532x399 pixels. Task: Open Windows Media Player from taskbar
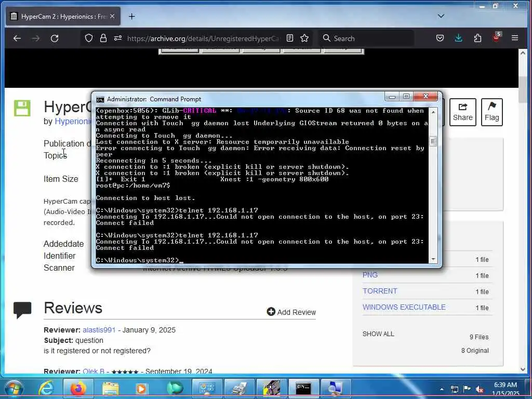[x=142, y=389]
